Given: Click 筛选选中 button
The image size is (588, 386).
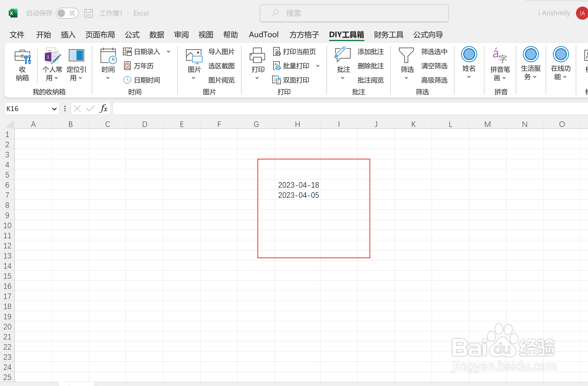Looking at the screenshot, I should [434, 51].
